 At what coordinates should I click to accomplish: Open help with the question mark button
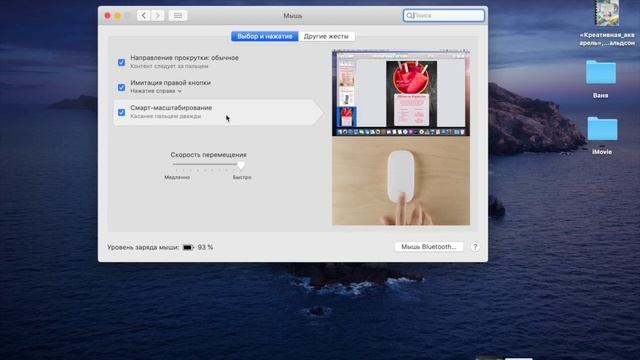pos(475,247)
